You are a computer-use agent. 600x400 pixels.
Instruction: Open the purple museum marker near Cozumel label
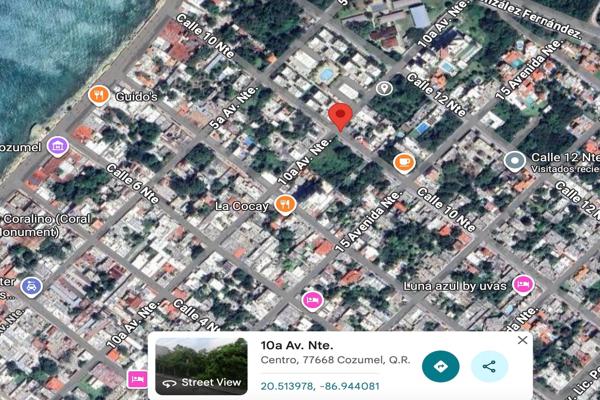(x=57, y=146)
